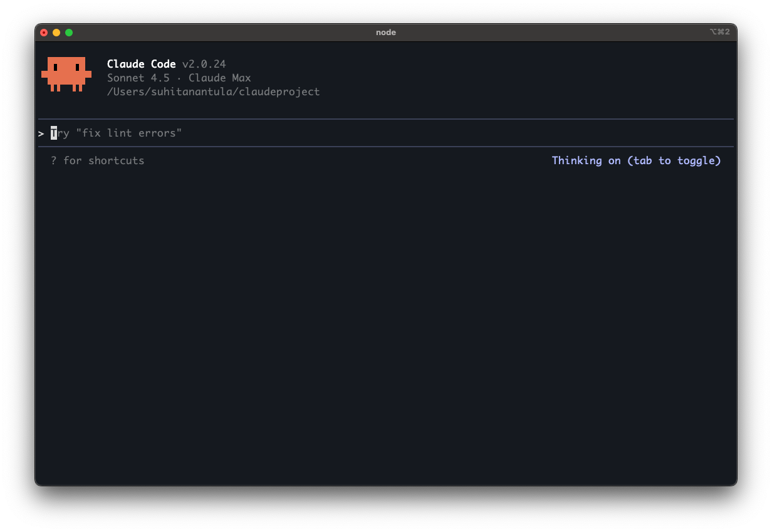Select the Claude Code title text

pyautogui.click(x=141, y=63)
